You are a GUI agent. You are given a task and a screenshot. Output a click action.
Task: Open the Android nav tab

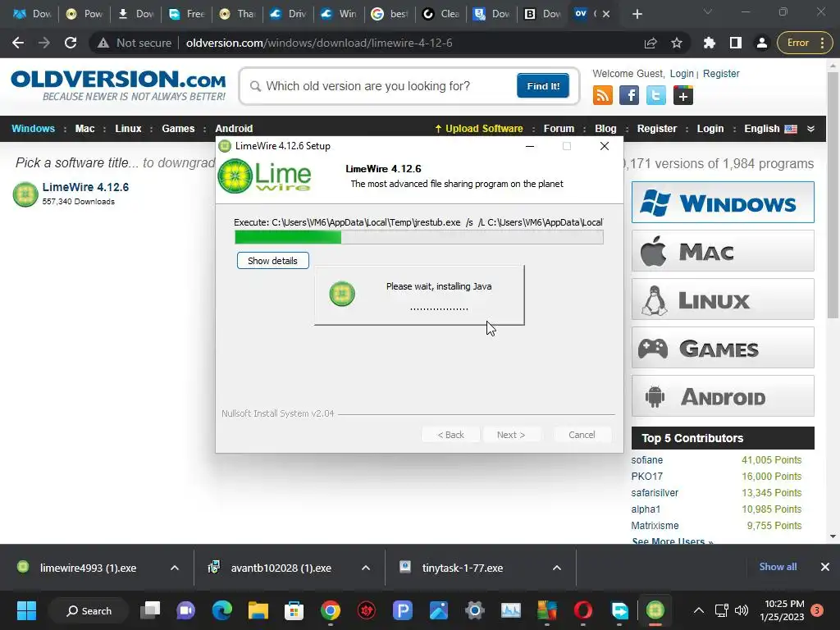coord(234,129)
